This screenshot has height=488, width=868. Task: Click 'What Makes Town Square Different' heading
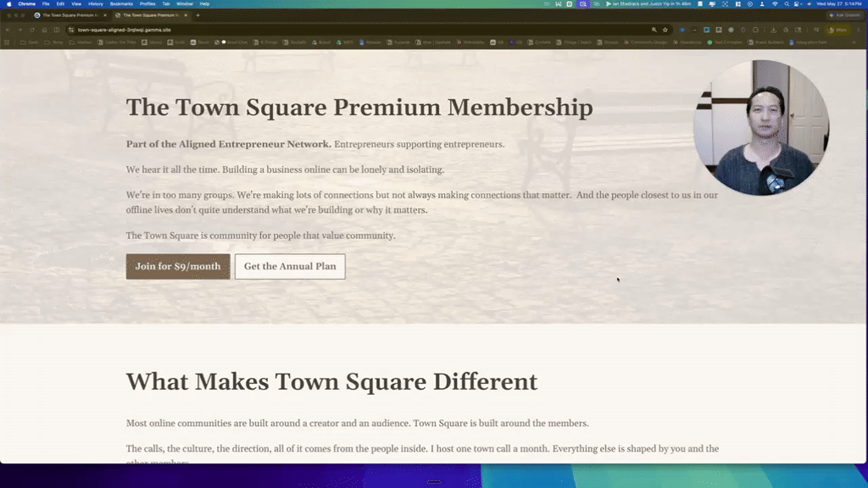[x=331, y=382]
